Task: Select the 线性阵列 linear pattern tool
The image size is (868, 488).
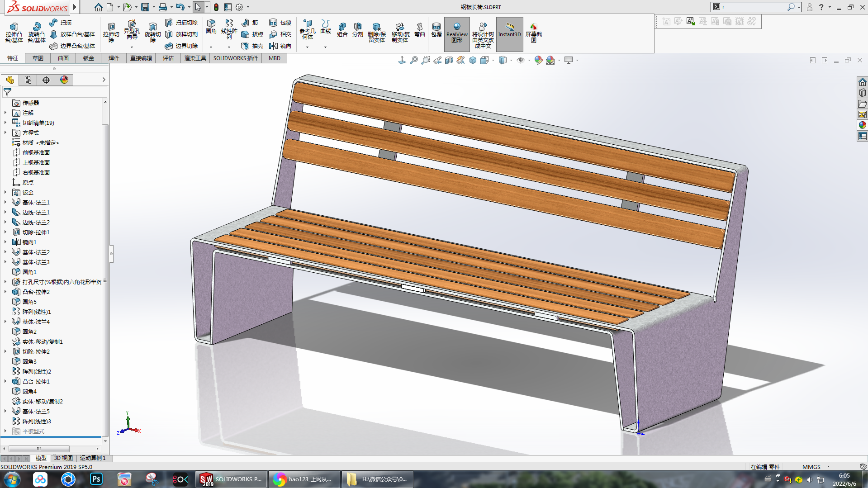Action: pyautogui.click(x=229, y=29)
